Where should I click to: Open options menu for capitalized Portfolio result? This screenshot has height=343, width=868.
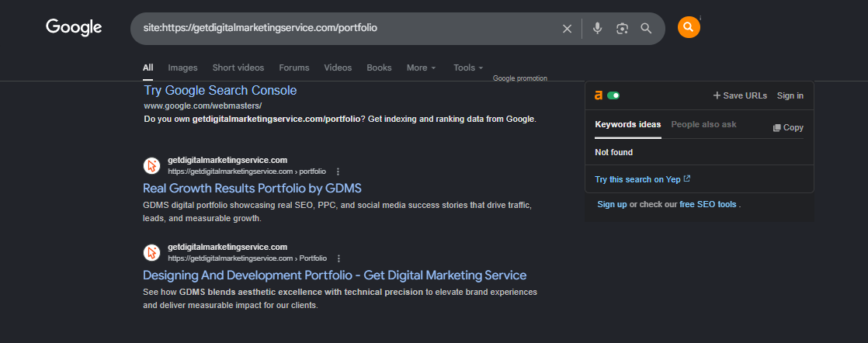[339, 258]
